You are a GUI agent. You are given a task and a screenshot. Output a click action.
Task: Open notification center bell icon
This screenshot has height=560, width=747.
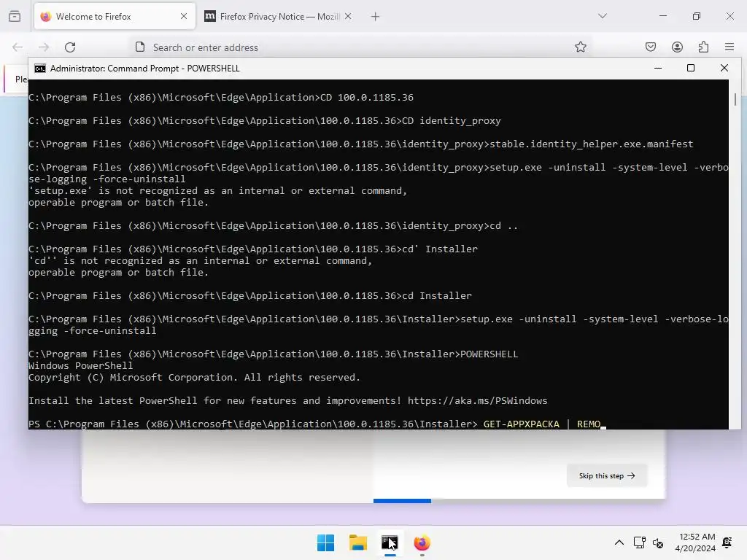click(727, 542)
